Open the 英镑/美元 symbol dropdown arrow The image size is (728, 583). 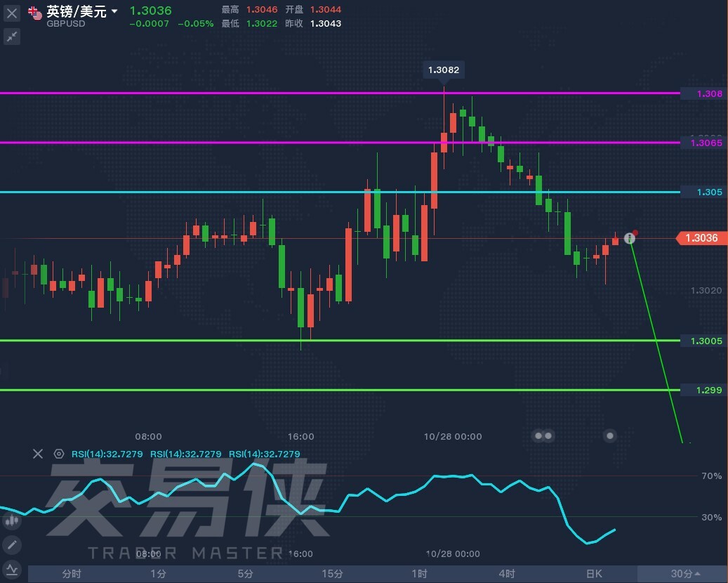tap(114, 11)
